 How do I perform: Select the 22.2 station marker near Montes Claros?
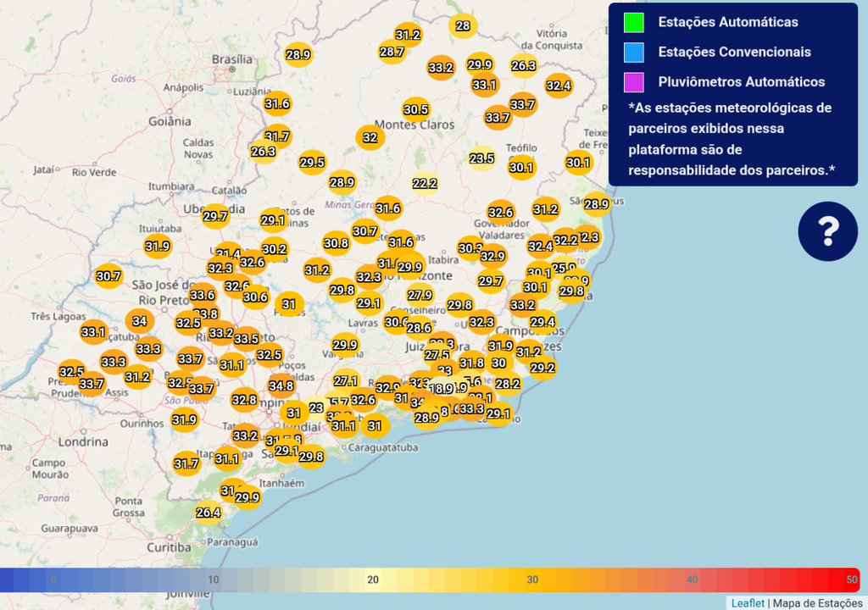pos(425,183)
